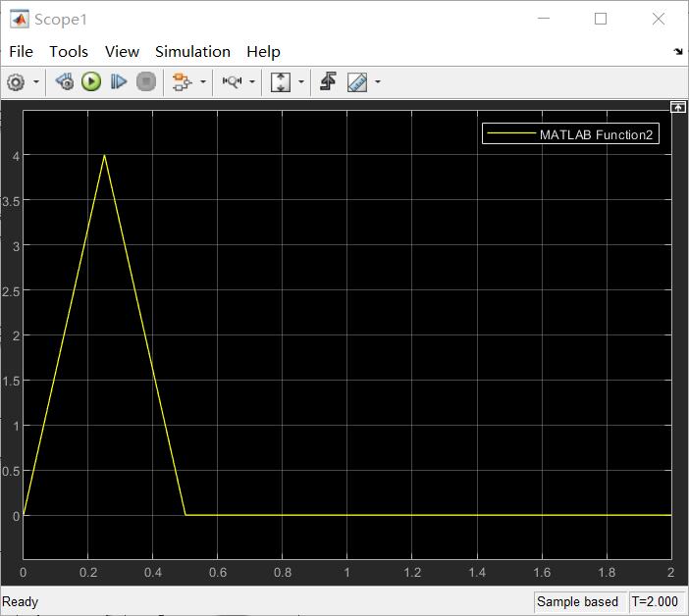Open the Simulation menu
This screenshot has width=689, height=616.
tap(193, 52)
